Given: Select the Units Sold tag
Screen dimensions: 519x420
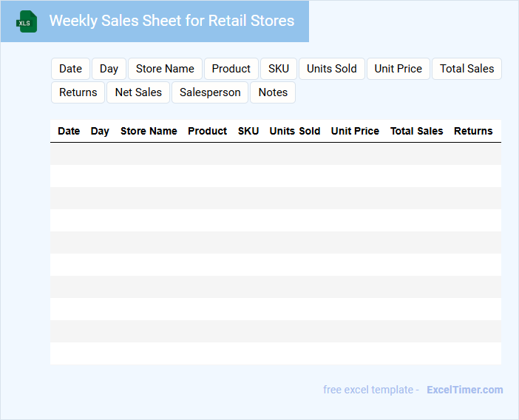Looking at the screenshot, I should tap(331, 69).
